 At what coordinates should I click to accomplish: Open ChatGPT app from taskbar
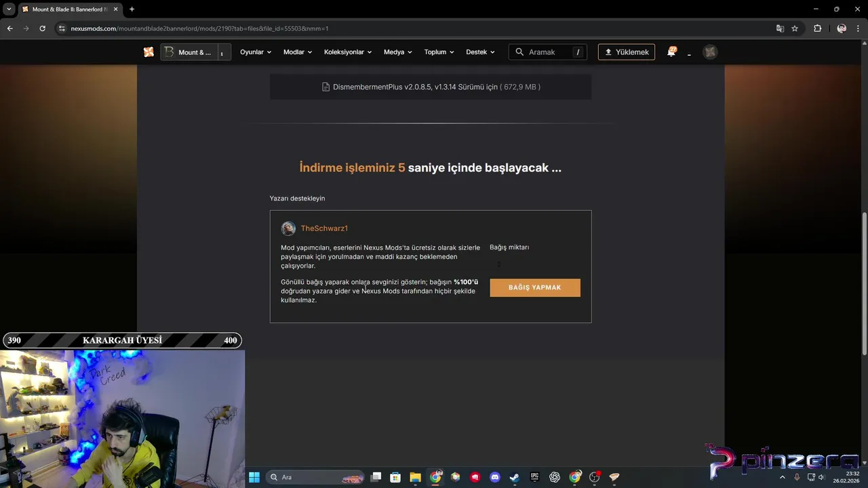555,477
